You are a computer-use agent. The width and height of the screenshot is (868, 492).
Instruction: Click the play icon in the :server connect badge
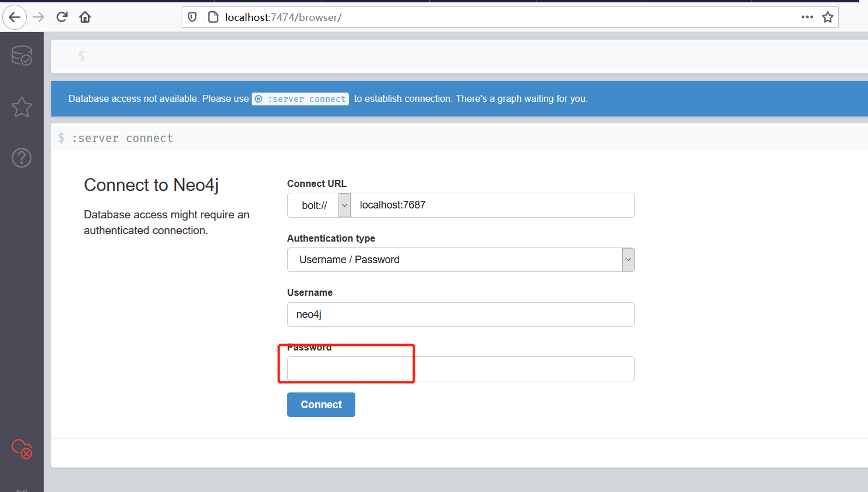(259, 99)
